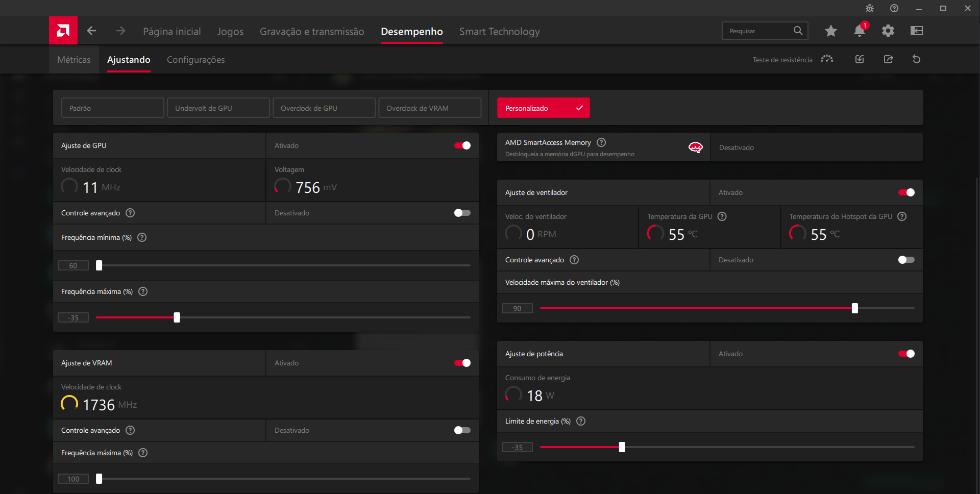980x494 pixels.
Task: Click the bug report icon
Action: point(869,8)
